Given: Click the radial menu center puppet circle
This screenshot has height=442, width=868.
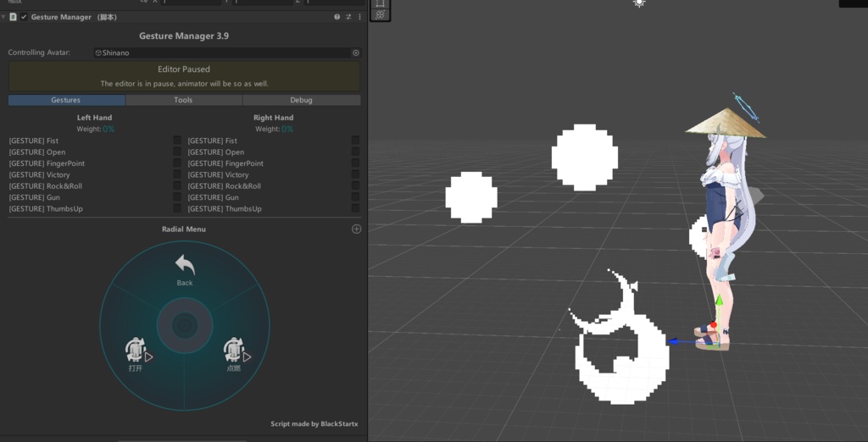Looking at the screenshot, I should 185,326.
